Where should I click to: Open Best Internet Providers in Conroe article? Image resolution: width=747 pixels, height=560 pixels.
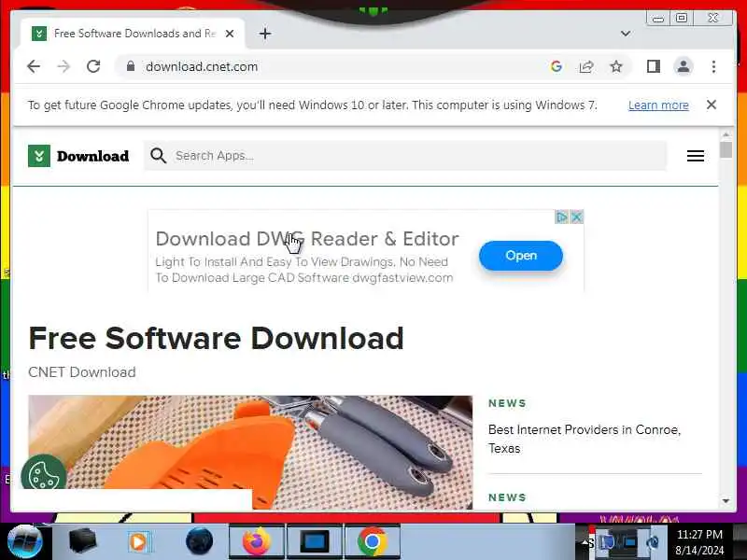point(585,439)
